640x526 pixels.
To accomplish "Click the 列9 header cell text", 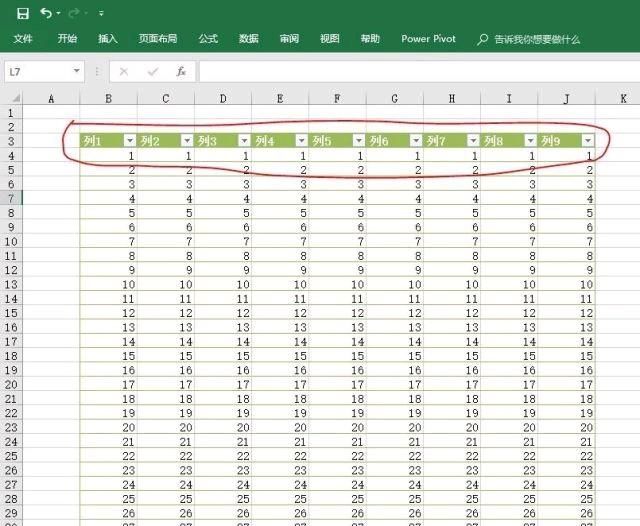I will pos(550,141).
